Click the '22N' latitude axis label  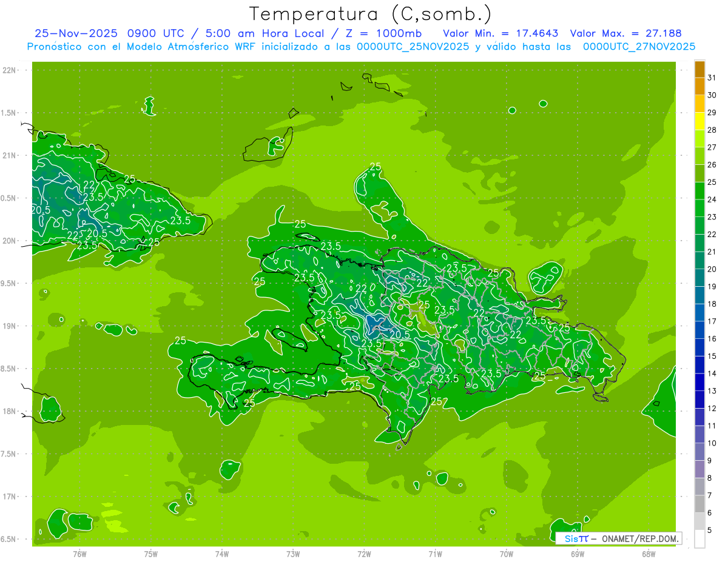coord(9,70)
